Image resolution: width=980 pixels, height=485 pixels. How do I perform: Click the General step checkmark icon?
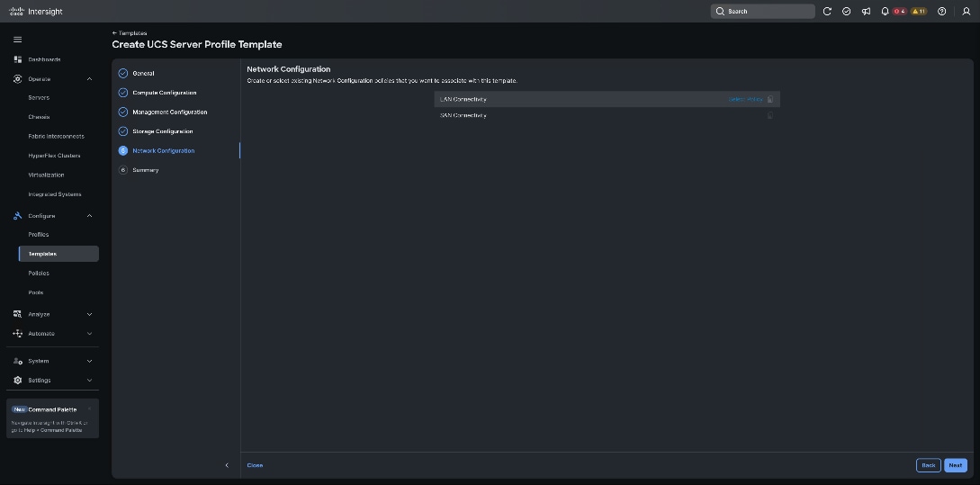pos(123,73)
